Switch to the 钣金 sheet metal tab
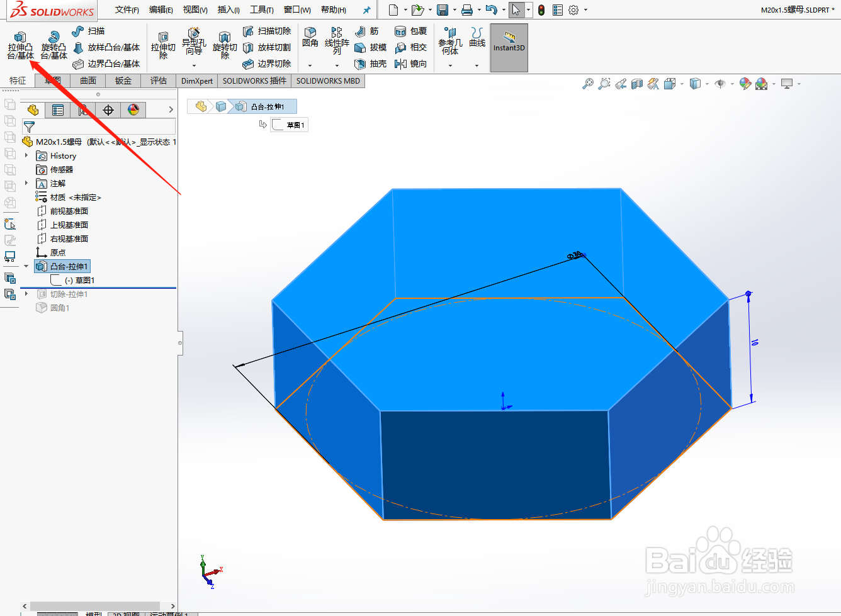 click(x=123, y=81)
